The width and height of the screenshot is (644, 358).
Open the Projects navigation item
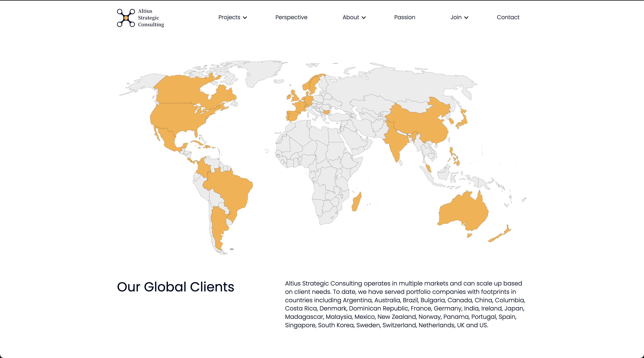[229, 17]
